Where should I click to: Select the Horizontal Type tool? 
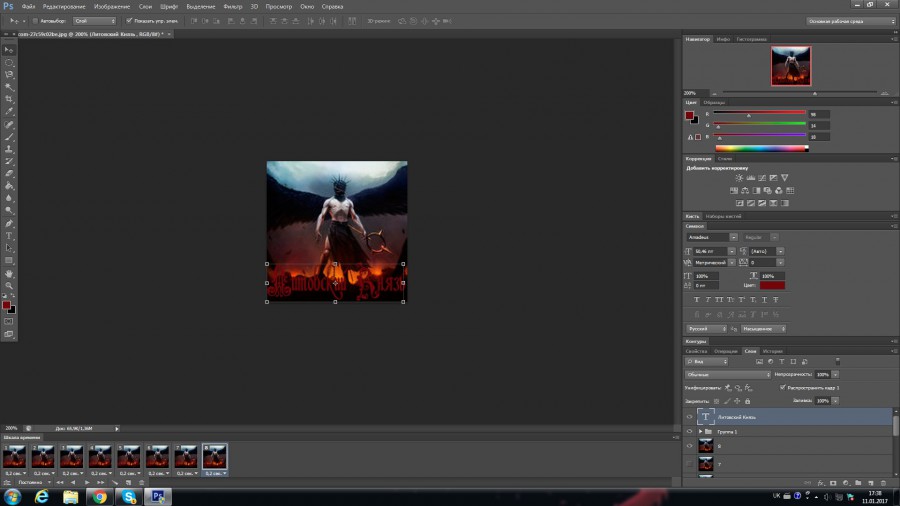click(x=9, y=235)
